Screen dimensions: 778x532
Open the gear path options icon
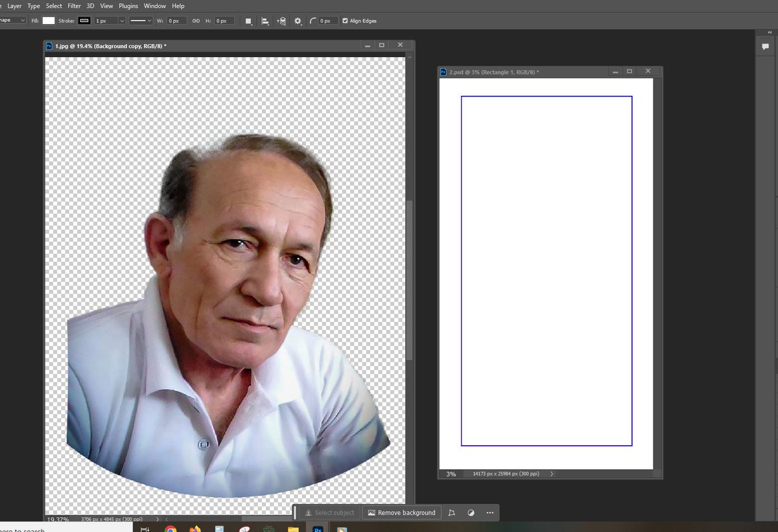coord(298,21)
